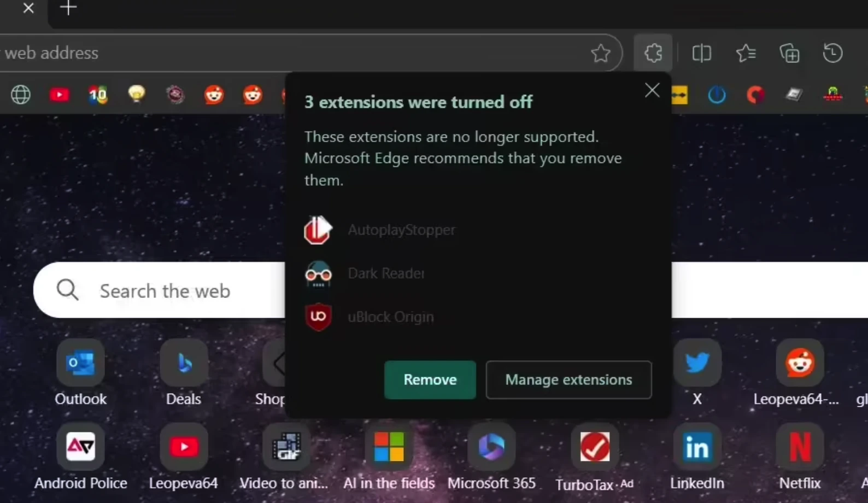Open the X Twitter quick link
Viewport: 868px width, 503px height.
697,373
